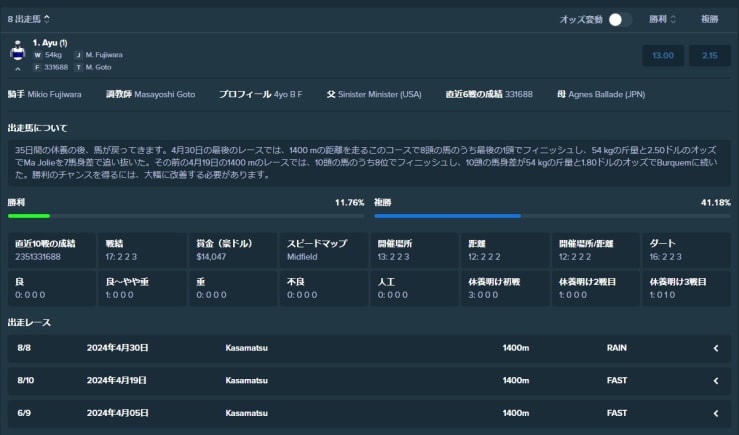The image size is (739, 435).
Task: Click trainer name Masayoshi Goto
Action: pyautogui.click(x=164, y=94)
